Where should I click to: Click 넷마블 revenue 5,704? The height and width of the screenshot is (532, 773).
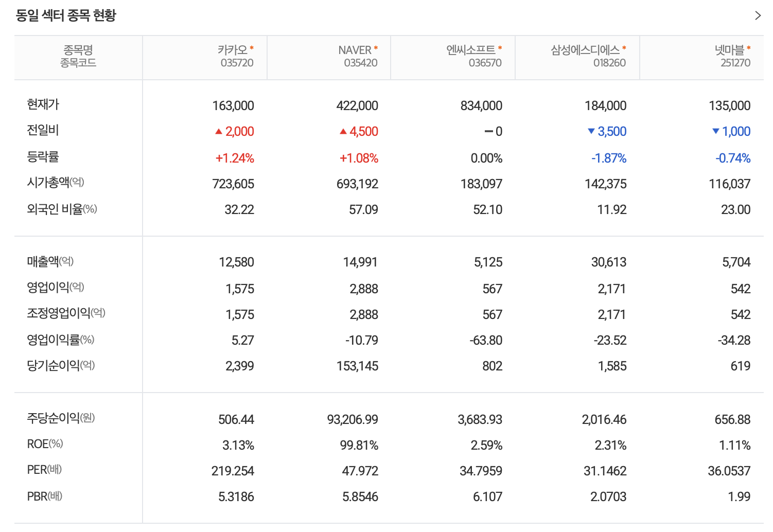coord(736,262)
